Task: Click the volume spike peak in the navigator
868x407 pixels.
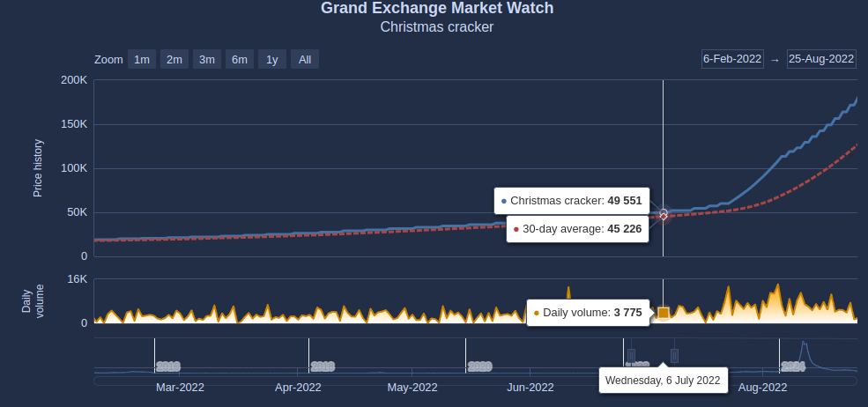Action: click(x=804, y=344)
